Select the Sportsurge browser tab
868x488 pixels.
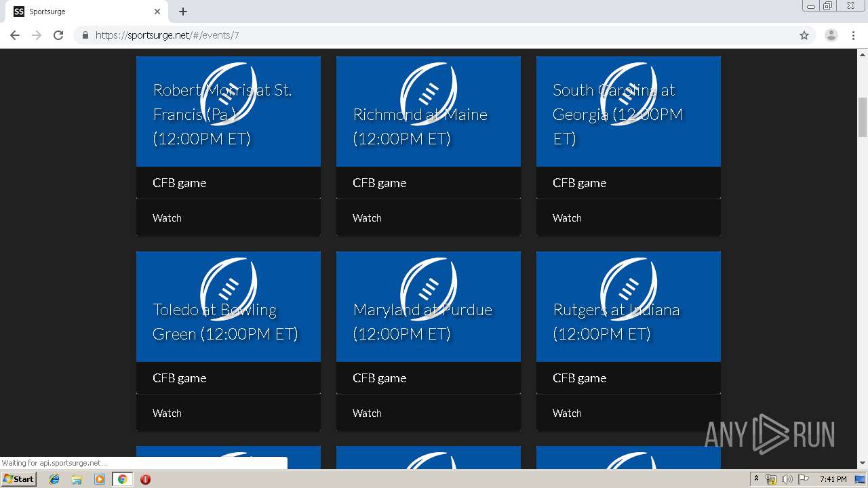coord(88,12)
